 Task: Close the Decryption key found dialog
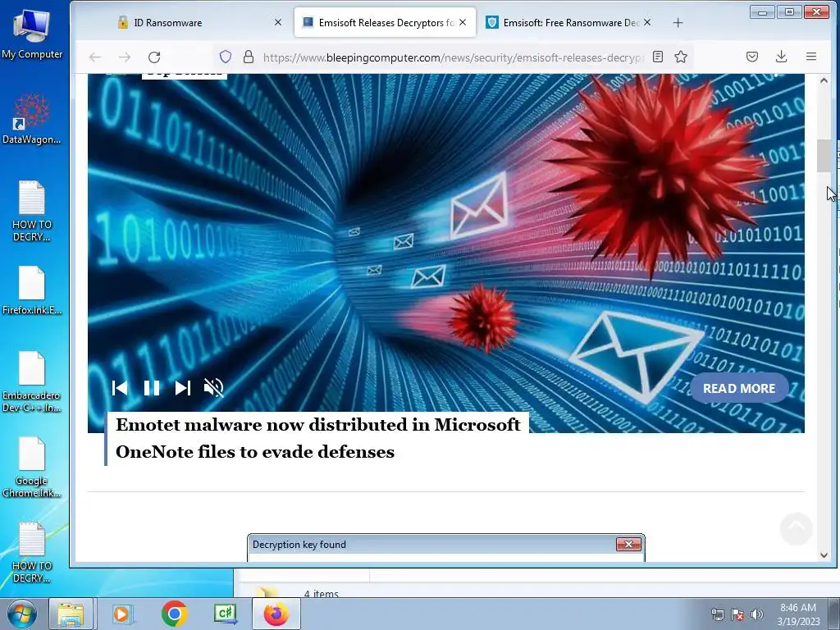(628, 545)
